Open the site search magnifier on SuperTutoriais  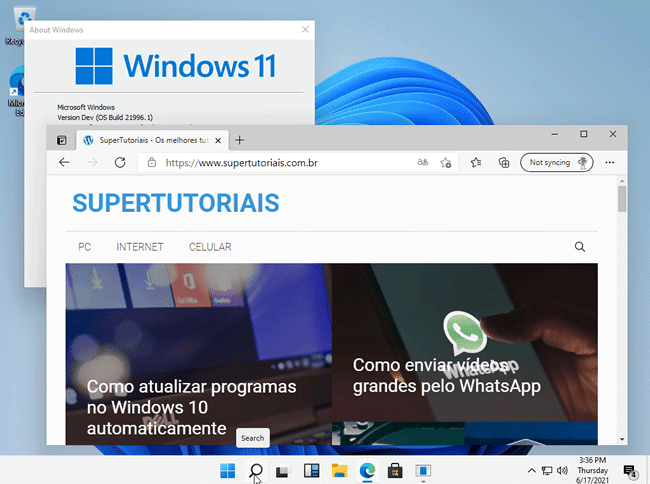[x=580, y=247]
